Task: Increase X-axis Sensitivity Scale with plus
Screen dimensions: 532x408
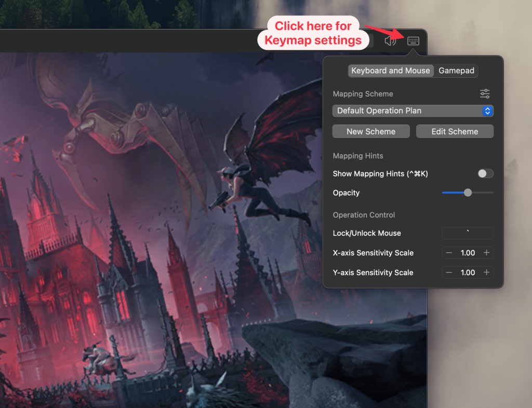Action: click(x=486, y=253)
